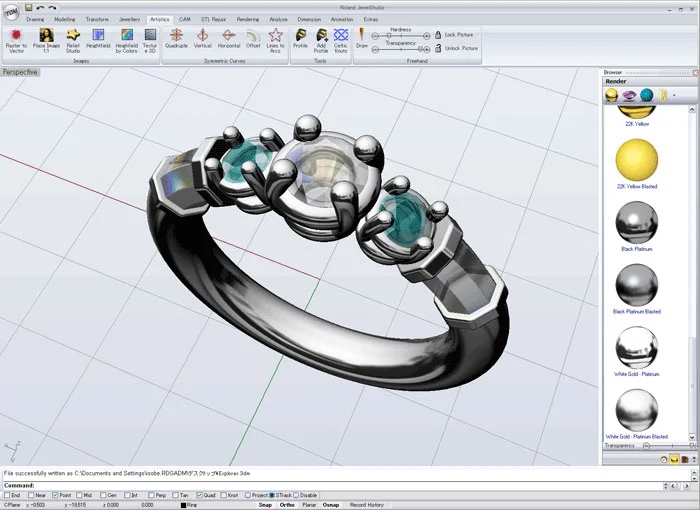Click the Undo arrow in title bar
The height and width of the screenshot is (510, 700).
click(x=41, y=8)
